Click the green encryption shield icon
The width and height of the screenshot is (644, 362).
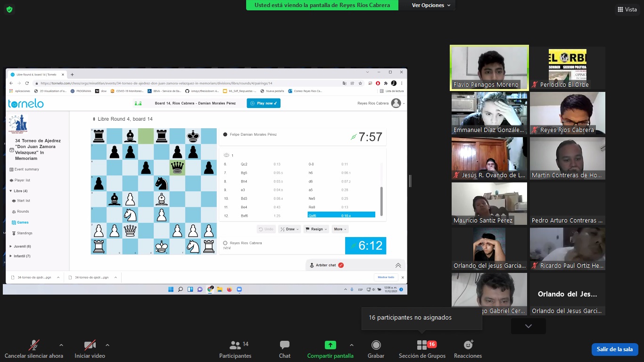pyautogui.click(x=9, y=9)
